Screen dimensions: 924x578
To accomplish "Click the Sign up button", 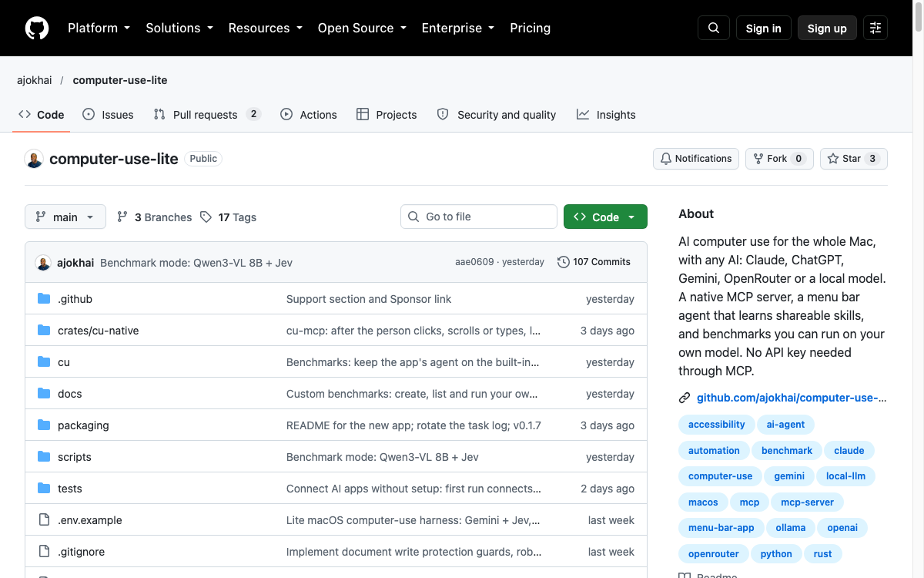I will tap(827, 29).
